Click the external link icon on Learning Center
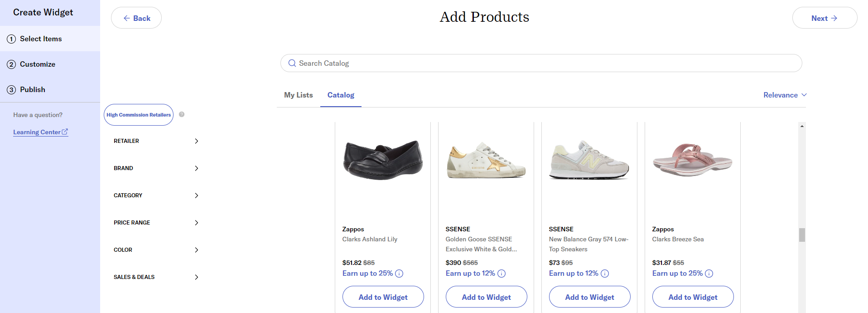The width and height of the screenshot is (868, 313). (65, 131)
